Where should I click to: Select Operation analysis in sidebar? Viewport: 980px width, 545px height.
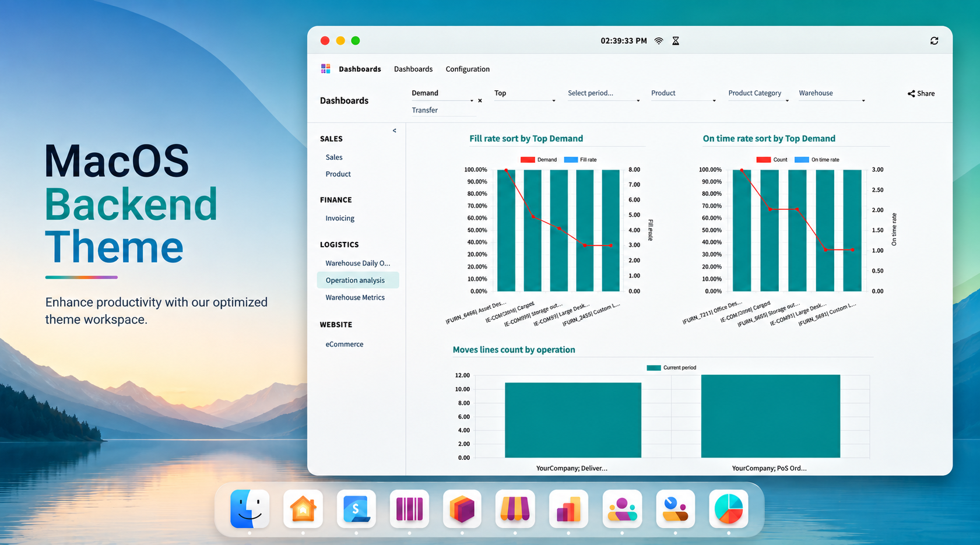tap(358, 280)
